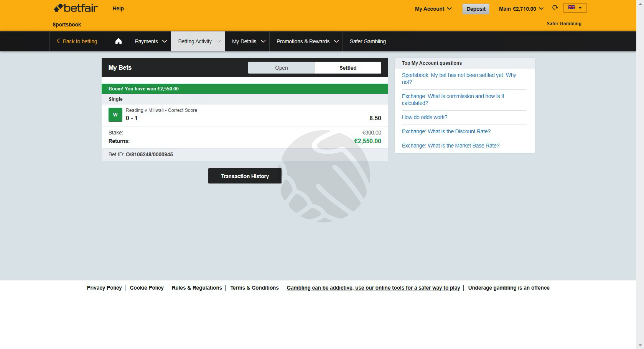644x349 pixels.
Task: Expand the My Account dropdown
Action: (x=433, y=9)
